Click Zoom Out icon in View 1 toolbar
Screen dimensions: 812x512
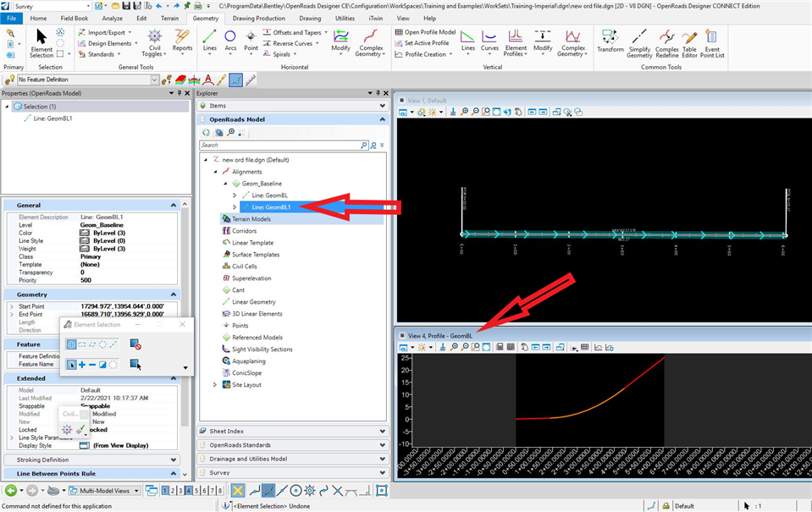pos(475,112)
